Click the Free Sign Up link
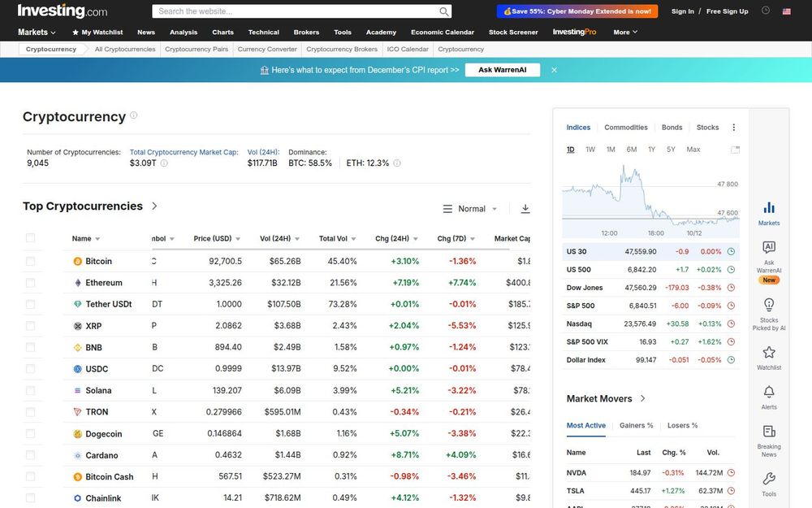The image size is (812, 508). tap(727, 11)
